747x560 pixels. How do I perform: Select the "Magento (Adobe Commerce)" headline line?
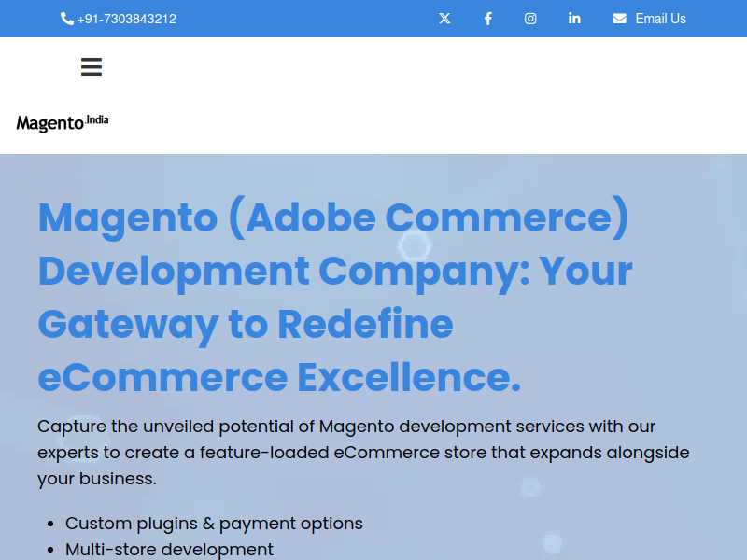(333, 218)
